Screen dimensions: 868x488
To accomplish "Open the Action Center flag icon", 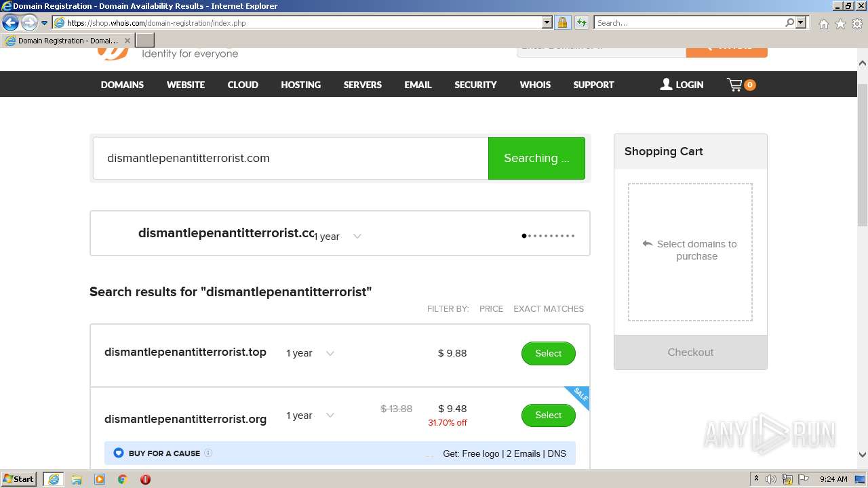I will (802, 479).
